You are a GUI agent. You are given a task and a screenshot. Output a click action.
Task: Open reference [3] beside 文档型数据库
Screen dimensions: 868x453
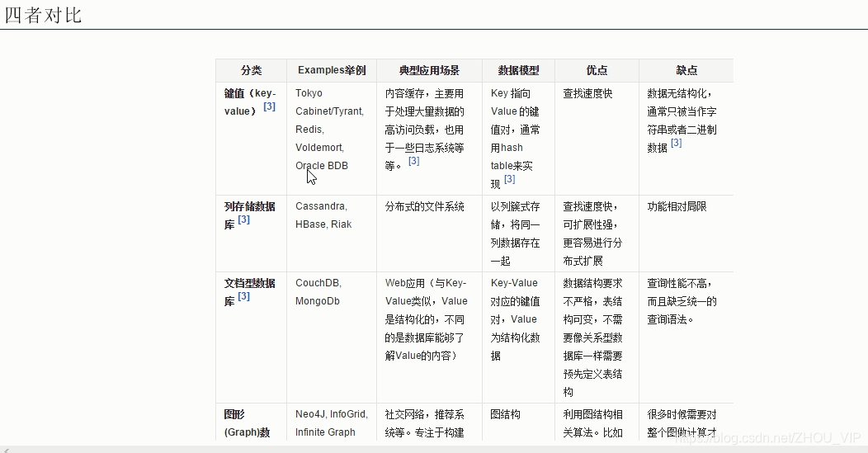click(243, 296)
